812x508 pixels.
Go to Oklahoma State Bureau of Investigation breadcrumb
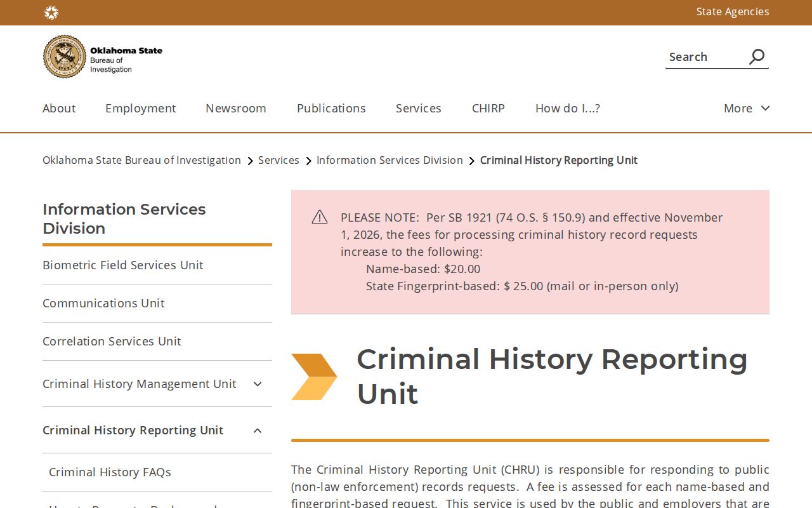(x=141, y=160)
